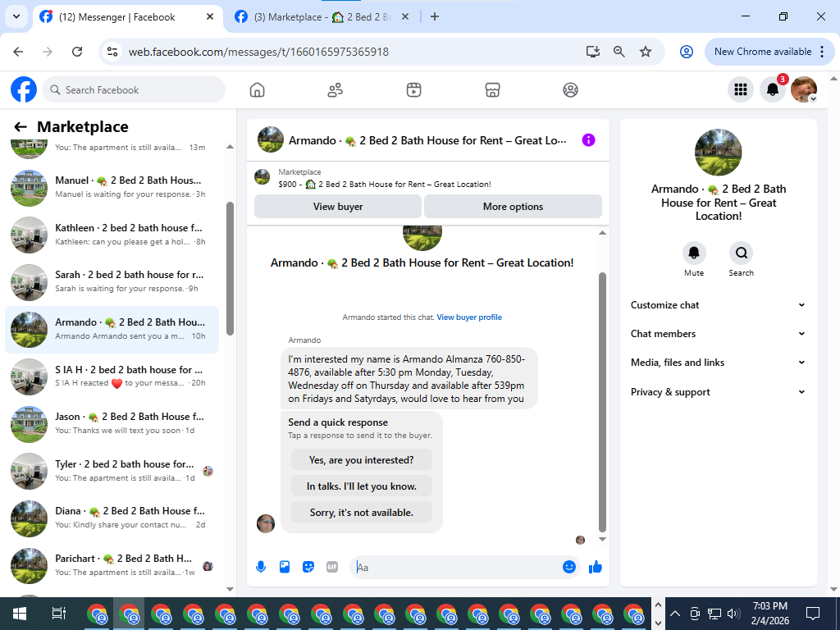840x630 pixels.
Task: Show hidden system tray icons chevron
Action: point(676,614)
